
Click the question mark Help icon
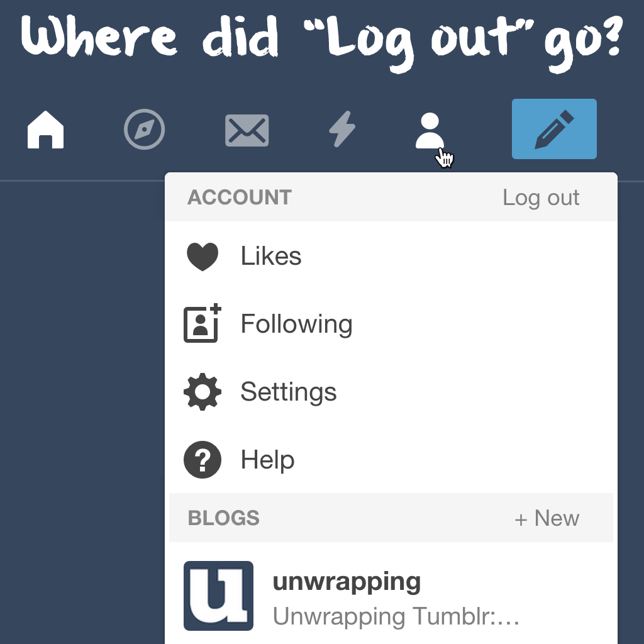point(203,459)
